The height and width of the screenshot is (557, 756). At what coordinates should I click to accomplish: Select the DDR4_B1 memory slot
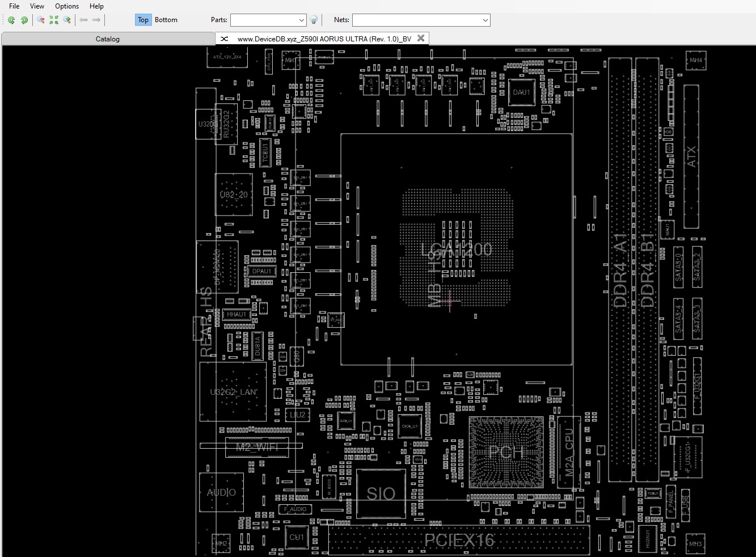tap(647, 269)
